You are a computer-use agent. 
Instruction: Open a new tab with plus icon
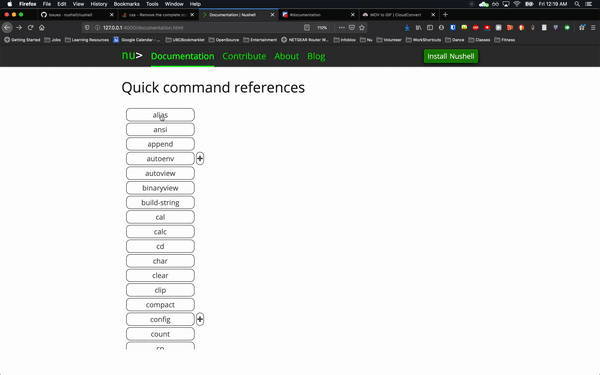click(x=445, y=15)
